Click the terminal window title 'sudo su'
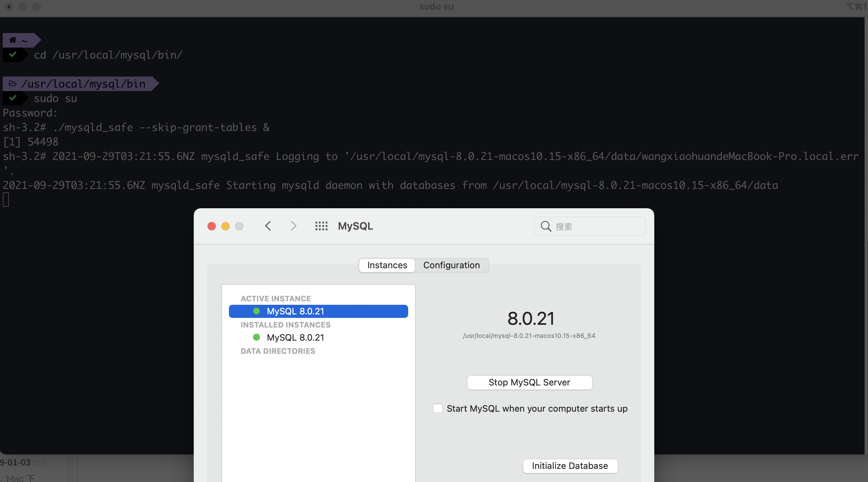Viewport: 868px width, 482px height. [436, 7]
